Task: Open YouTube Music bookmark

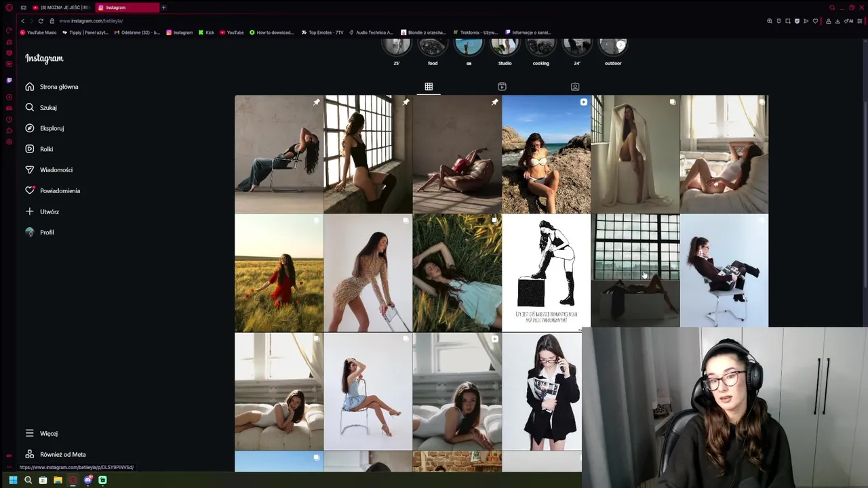Action: 39,33
